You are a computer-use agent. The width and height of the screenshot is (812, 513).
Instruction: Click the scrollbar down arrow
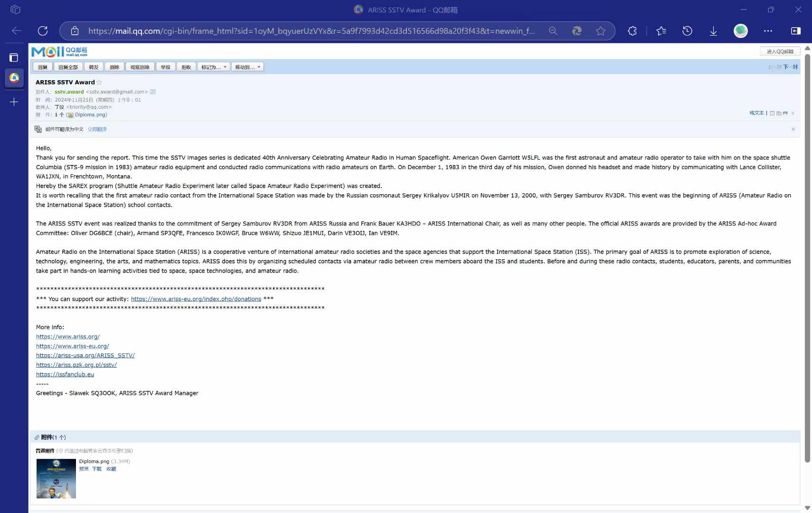(807, 508)
